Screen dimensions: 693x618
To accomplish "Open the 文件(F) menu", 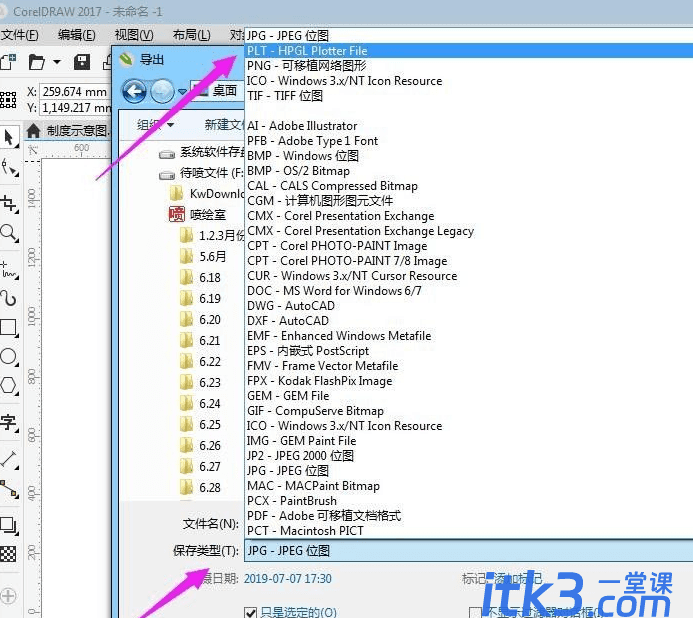I will (19, 35).
